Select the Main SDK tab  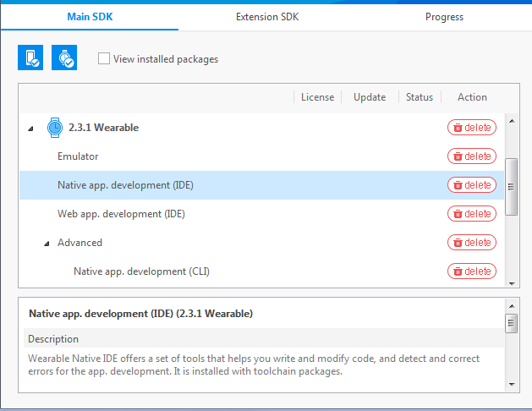(90, 17)
